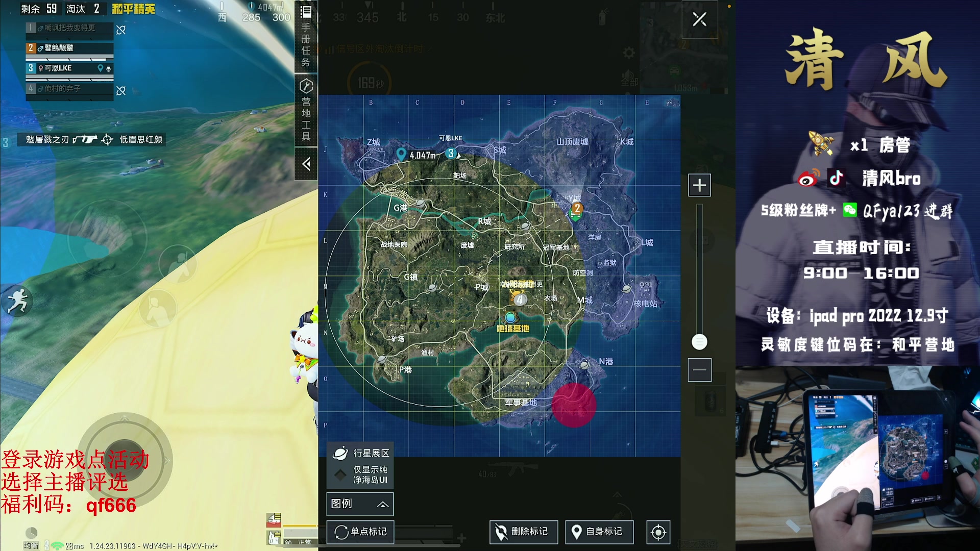The width and height of the screenshot is (980, 551).
Task: Collapse side panel with left chevron
Action: pyautogui.click(x=306, y=164)
